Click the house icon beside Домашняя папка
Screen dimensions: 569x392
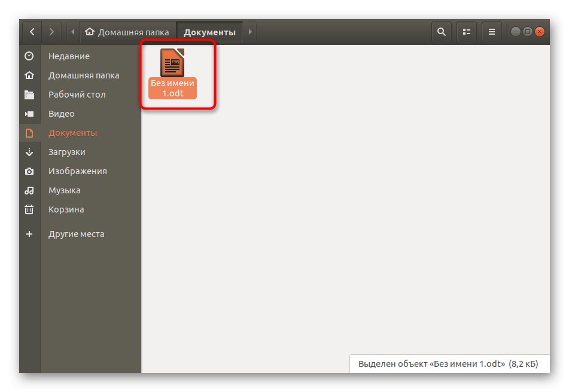tap(29, 75)
